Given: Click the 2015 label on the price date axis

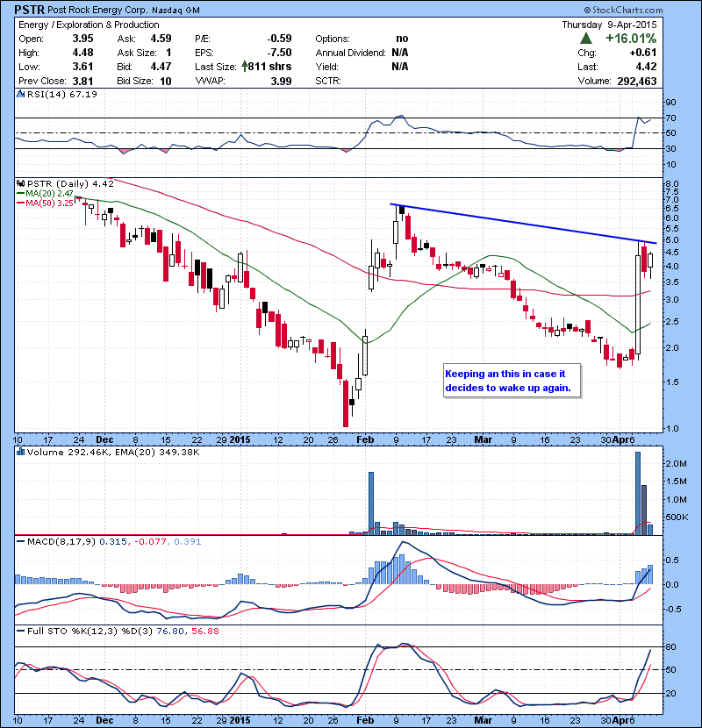Looking at the screenshot, I should click(x=240, y=439).
